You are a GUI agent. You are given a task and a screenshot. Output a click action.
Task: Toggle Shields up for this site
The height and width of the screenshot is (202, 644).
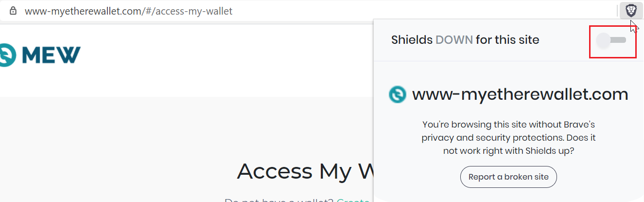click(x=611, y=40)
